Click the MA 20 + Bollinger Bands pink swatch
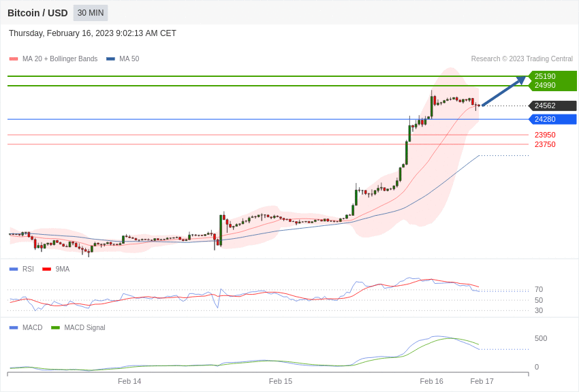The width and height of the screenshot is (579, 392). 14,59
